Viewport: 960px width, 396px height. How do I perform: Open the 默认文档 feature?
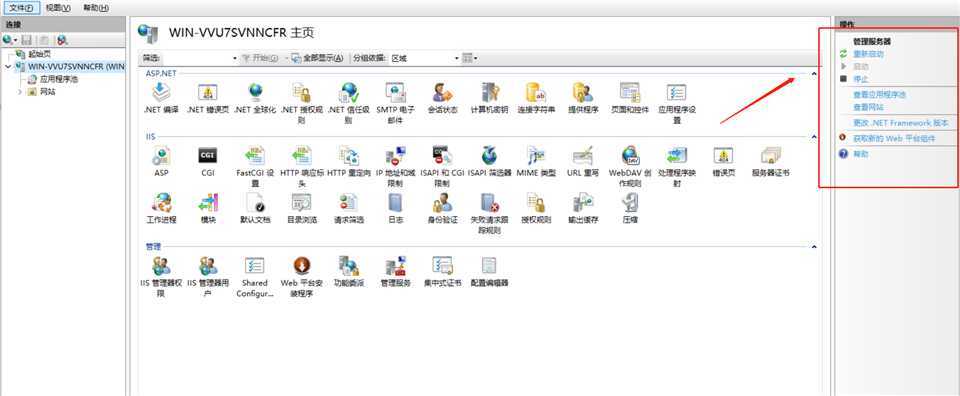click(255, 208)
